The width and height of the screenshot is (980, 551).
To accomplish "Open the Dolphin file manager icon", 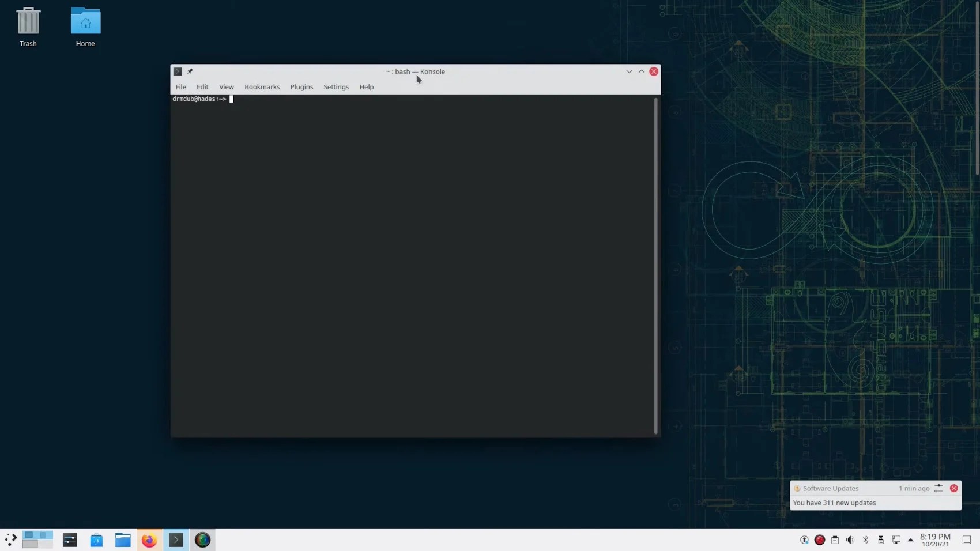I will point(123,540).
